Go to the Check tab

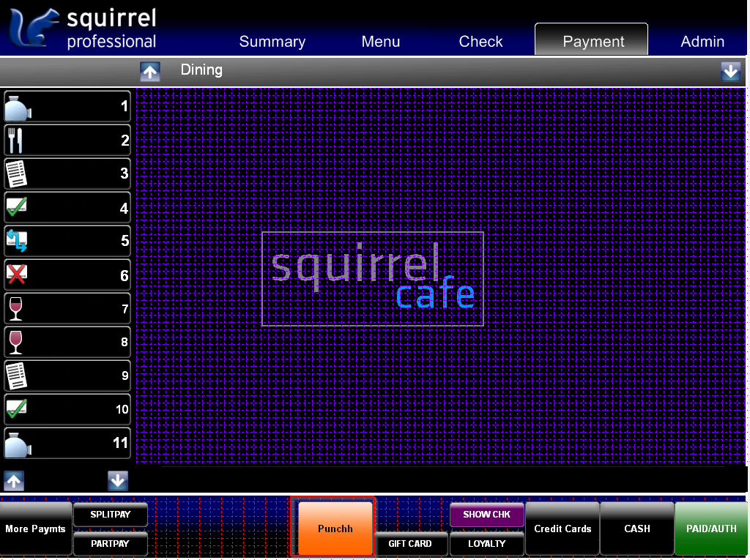click(480, 42)
